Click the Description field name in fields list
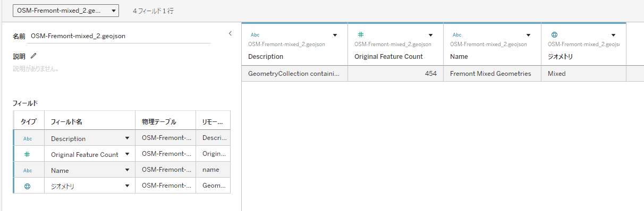This screenshot has height=211, width=644. click(68, 138)
